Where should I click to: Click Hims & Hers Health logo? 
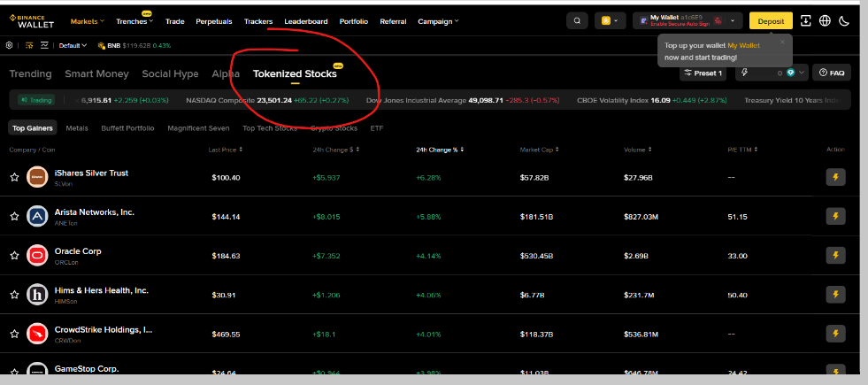pos(37,295)
